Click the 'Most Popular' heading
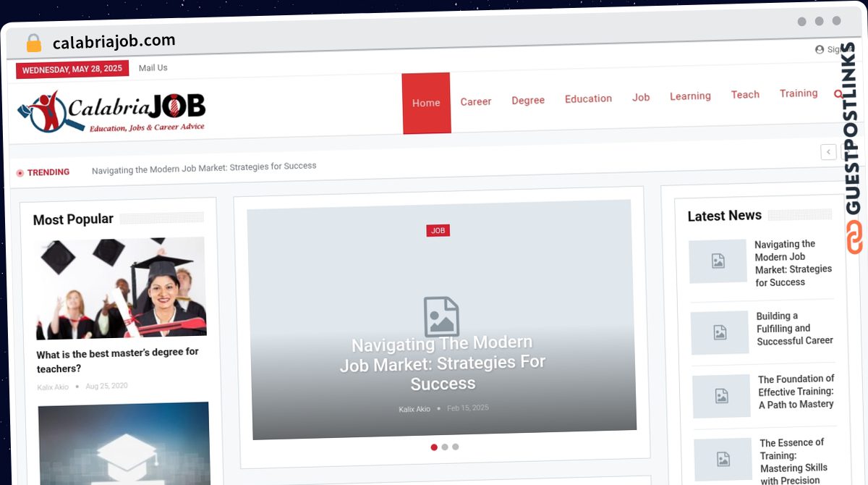 (73, 219)
